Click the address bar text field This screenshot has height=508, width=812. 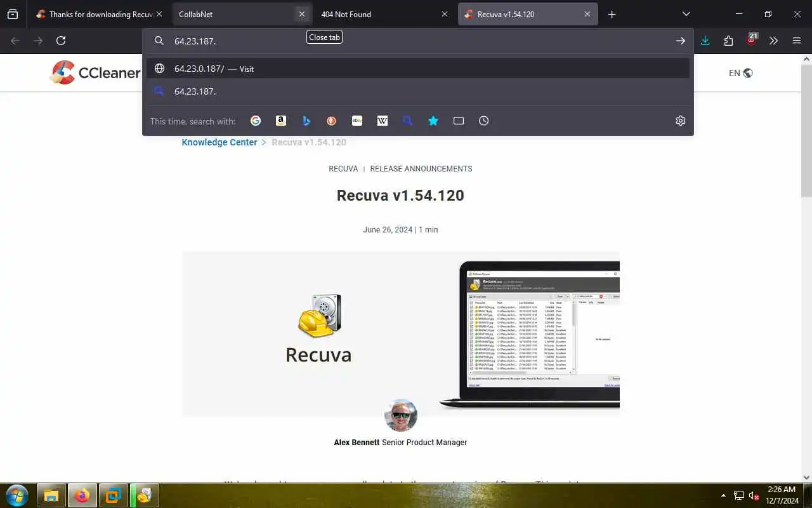[419, 41]
